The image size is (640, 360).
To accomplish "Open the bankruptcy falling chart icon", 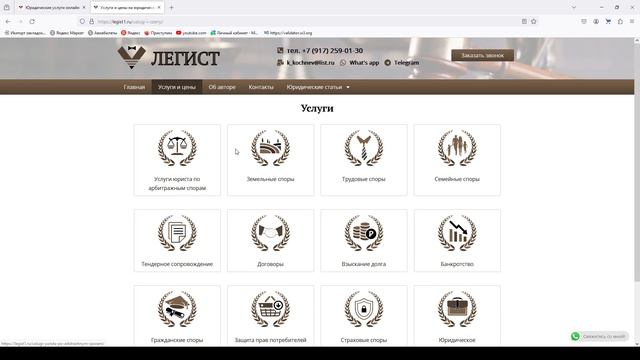I will (457, 233).
